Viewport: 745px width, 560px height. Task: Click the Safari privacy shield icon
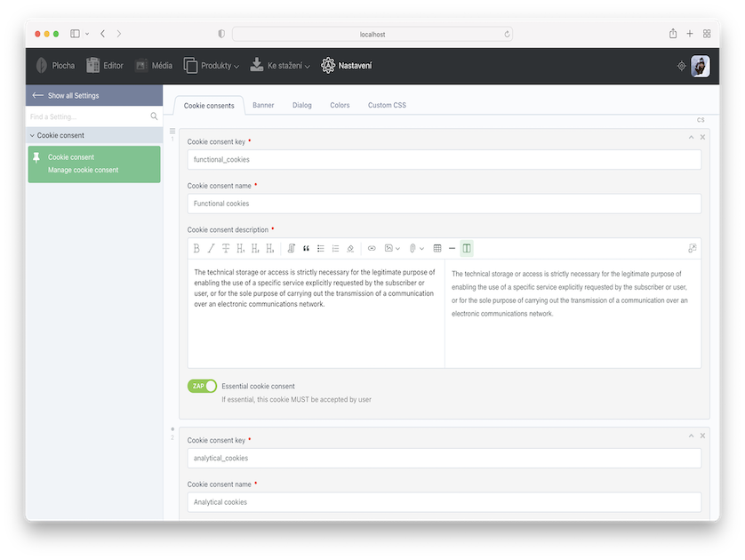tap(221, 34)
